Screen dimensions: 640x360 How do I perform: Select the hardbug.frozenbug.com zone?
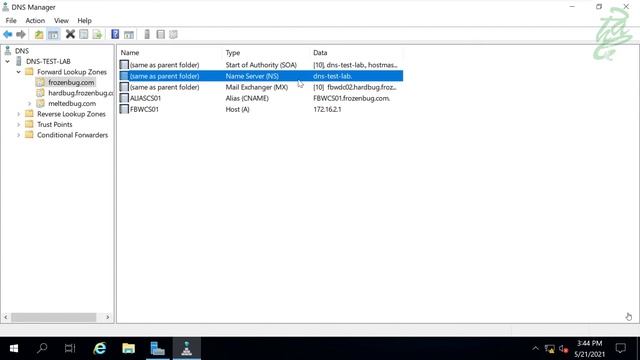coord(81,93)
